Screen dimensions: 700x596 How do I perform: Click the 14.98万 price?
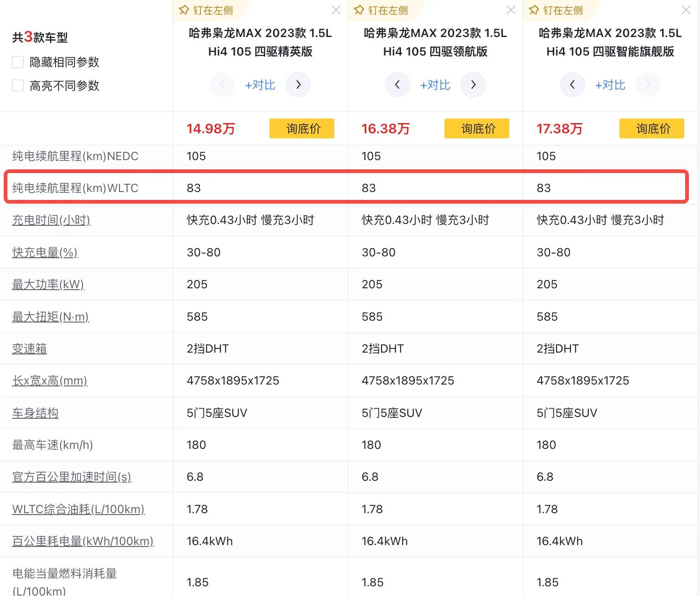tap(211, 129)
